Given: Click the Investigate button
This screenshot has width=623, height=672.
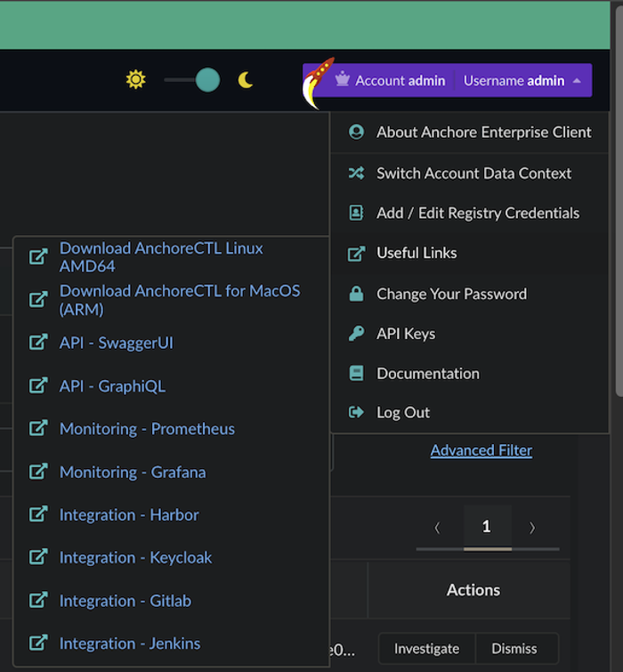Looking at the screenshot, I should [426, 649].
